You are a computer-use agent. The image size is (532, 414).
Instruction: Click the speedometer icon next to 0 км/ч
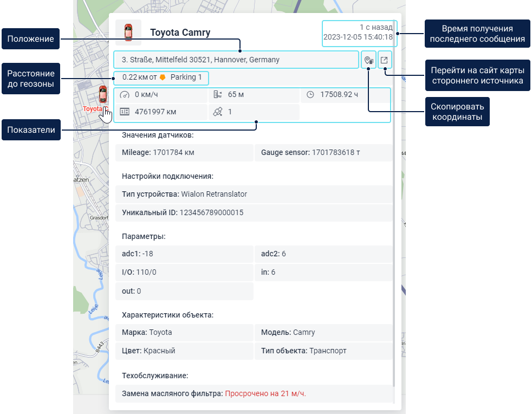click(x=125, y=95)
